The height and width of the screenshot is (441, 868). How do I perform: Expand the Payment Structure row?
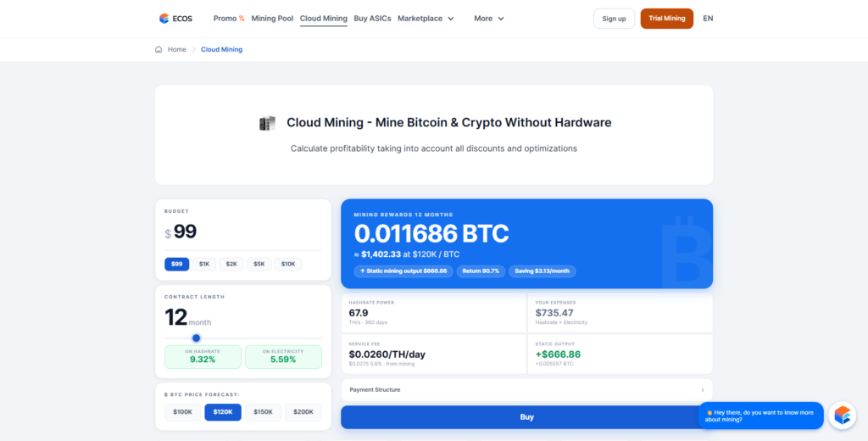pyautogui.click(x=526, y=390)
